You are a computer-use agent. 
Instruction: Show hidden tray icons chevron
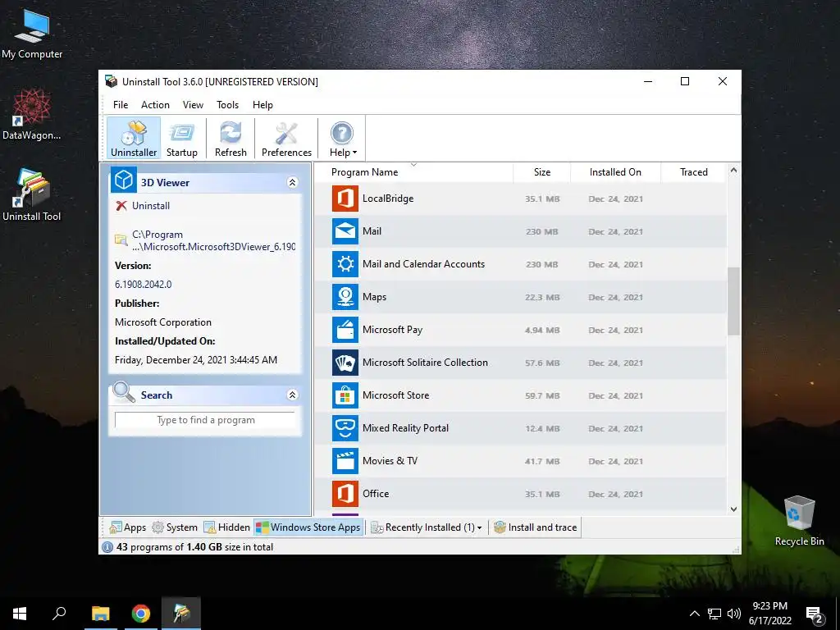694,614
